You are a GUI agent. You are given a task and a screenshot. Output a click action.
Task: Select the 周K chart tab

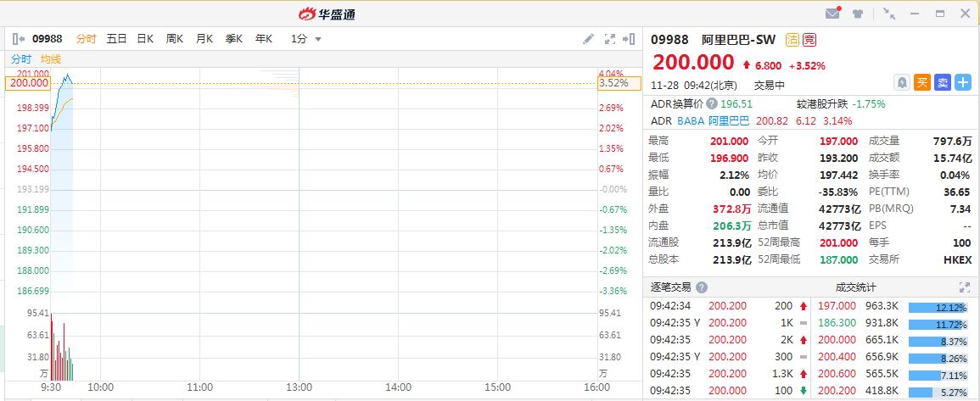tap(175, 39)
